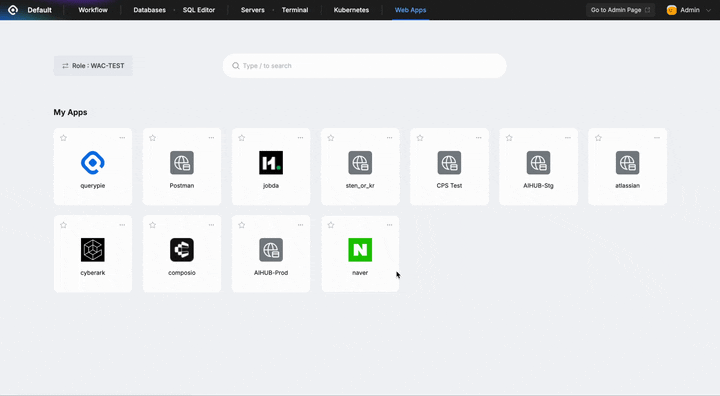
Task: Star the jobda app
Action: (x=242, y=138)
